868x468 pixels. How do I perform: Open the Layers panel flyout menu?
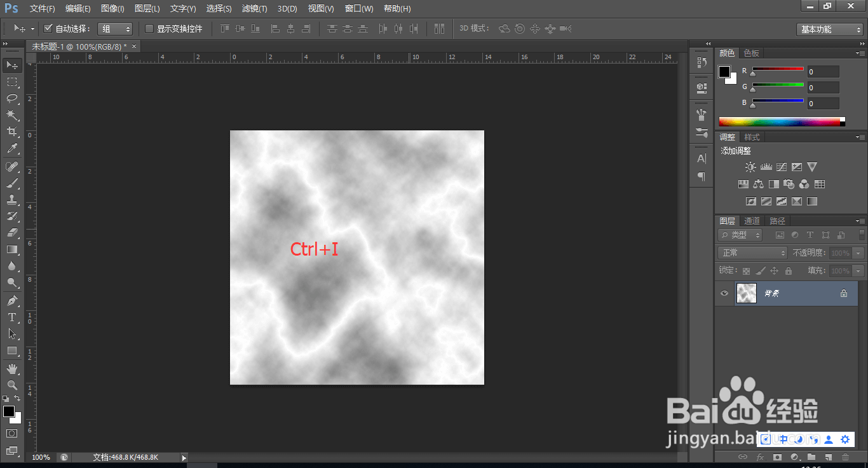coord(860,221)
